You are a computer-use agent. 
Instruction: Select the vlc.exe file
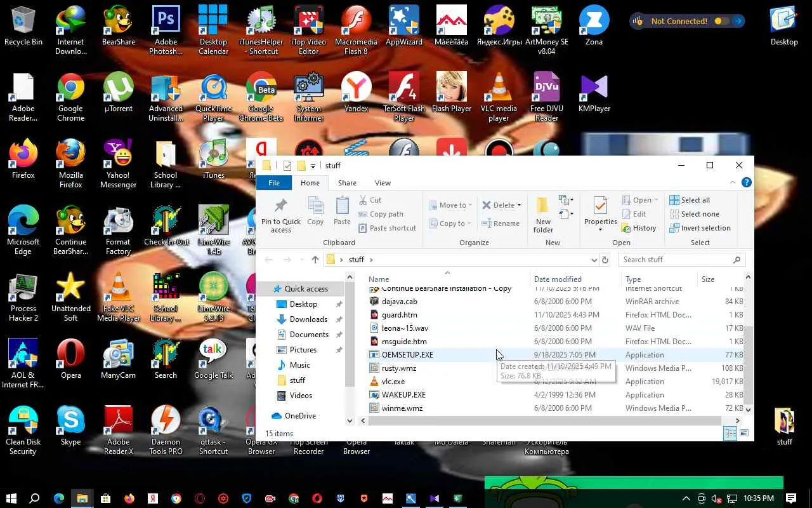coord(393,382)
